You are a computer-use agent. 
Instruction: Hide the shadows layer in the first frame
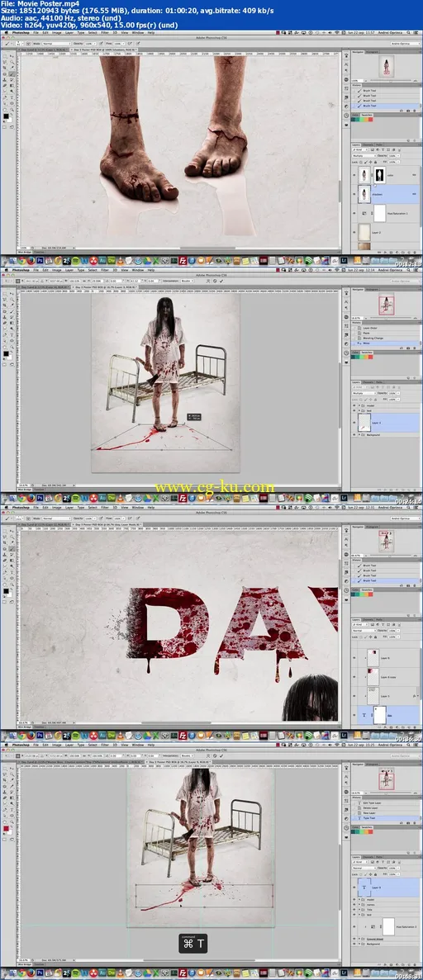353,194
